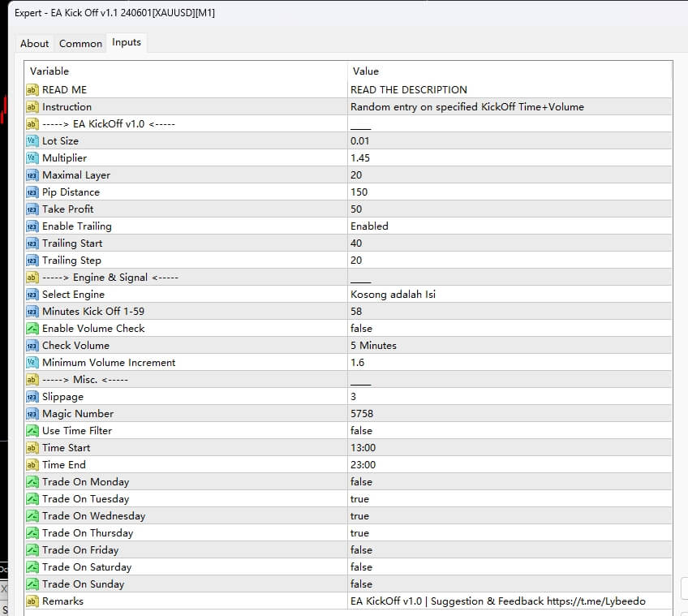
Task: Open the Enable Trailing value dropdown
Action: tap(370, 226)
